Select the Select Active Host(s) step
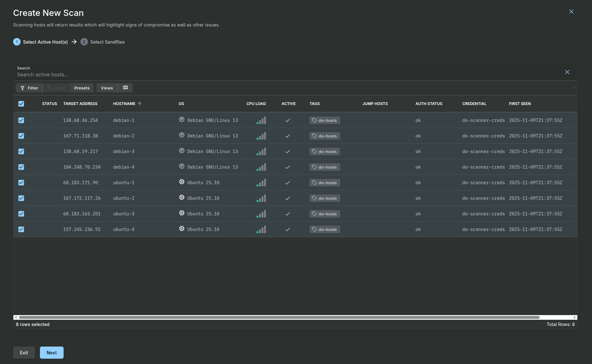 coord(45,42)
